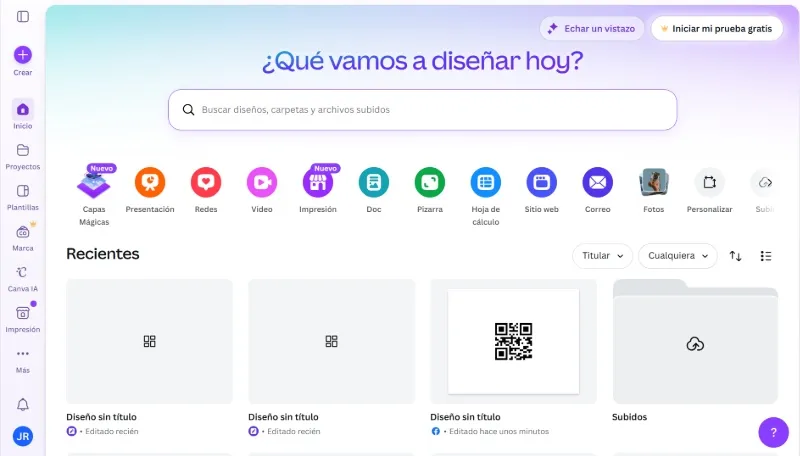Click the Recientes heading
Viewport: 800px width, 456px height.
(x=103, y=254)
